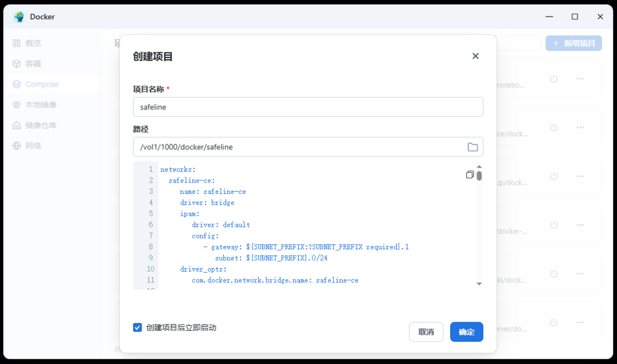This screenshot has height=364, width=617.
Task: Click the power icon for /docker-... project
Action: click(554, 225)
